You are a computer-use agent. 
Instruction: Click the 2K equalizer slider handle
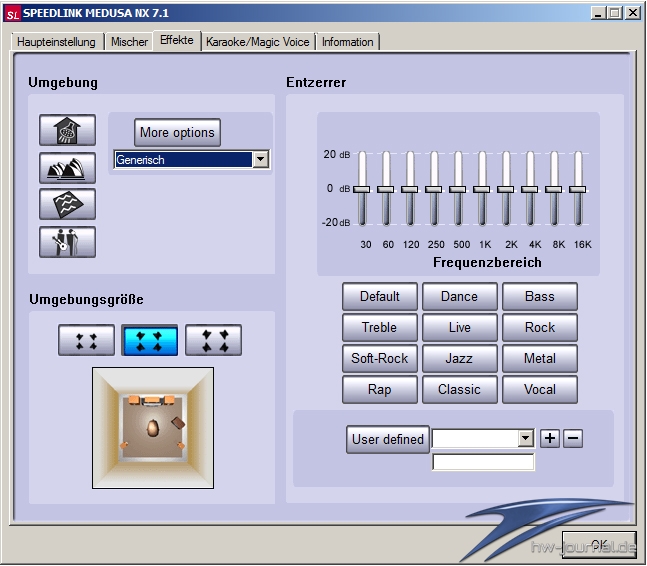[x=505, y=189]
